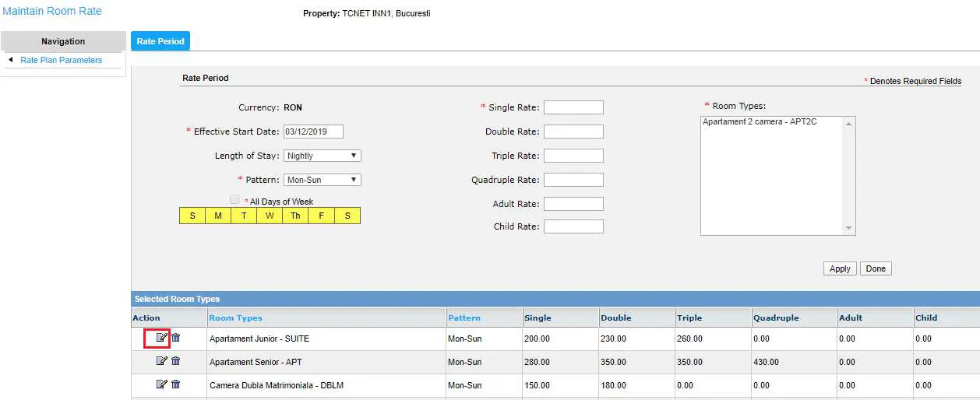
Task: Toggle Thursday day box
Action: tap(295, 216)
